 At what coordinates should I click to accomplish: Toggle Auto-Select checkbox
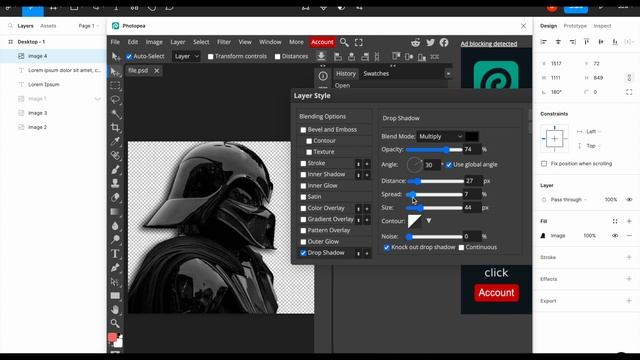pos(129,57)
